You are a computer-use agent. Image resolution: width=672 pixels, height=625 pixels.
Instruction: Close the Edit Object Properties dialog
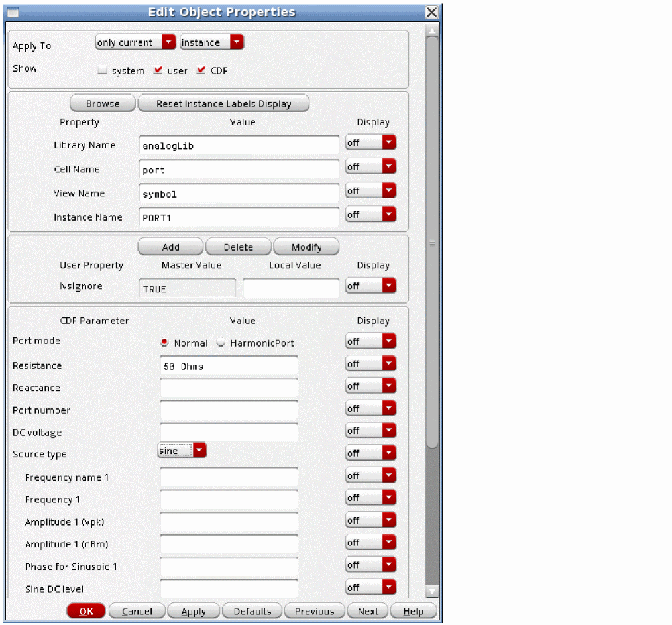431,12
